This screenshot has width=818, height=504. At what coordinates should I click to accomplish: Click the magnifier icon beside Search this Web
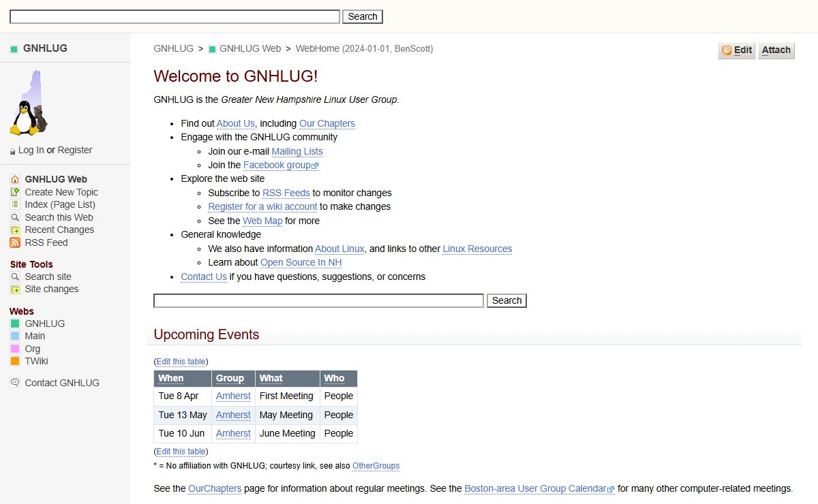coord(15,217)
